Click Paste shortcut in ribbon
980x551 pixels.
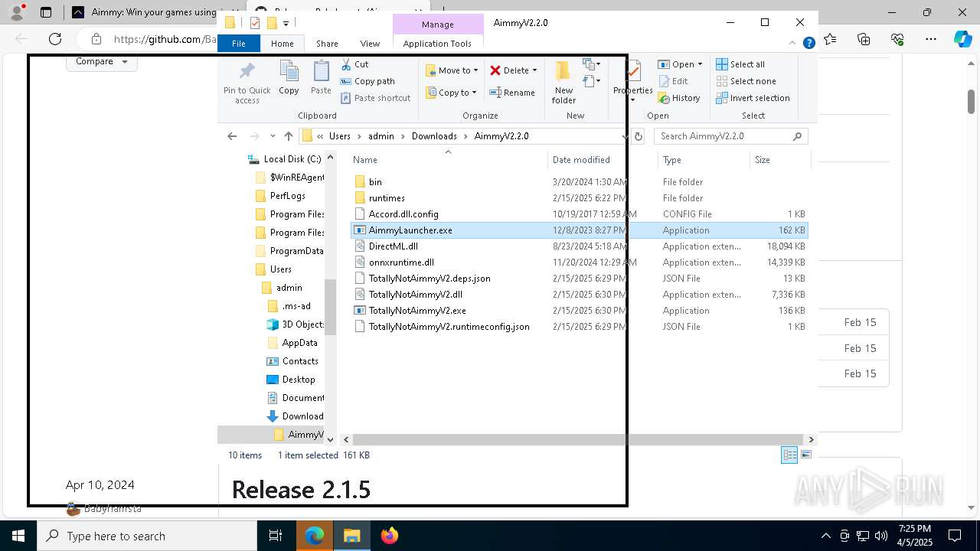point(376,98)
